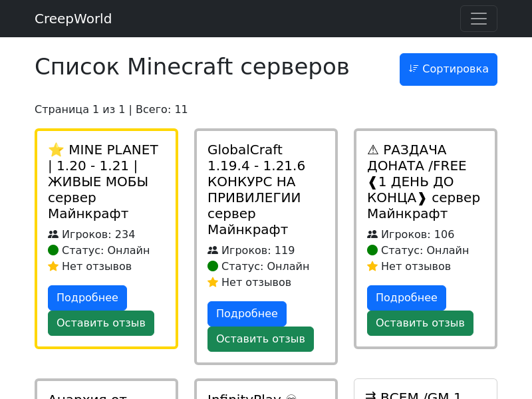
Task: Click the РАЗДАЧА ДОНАТА /FREE title
Action: 424,182
